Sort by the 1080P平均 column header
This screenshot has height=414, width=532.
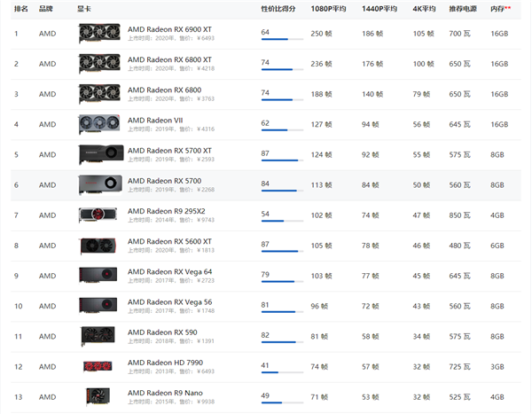[328, 9]
